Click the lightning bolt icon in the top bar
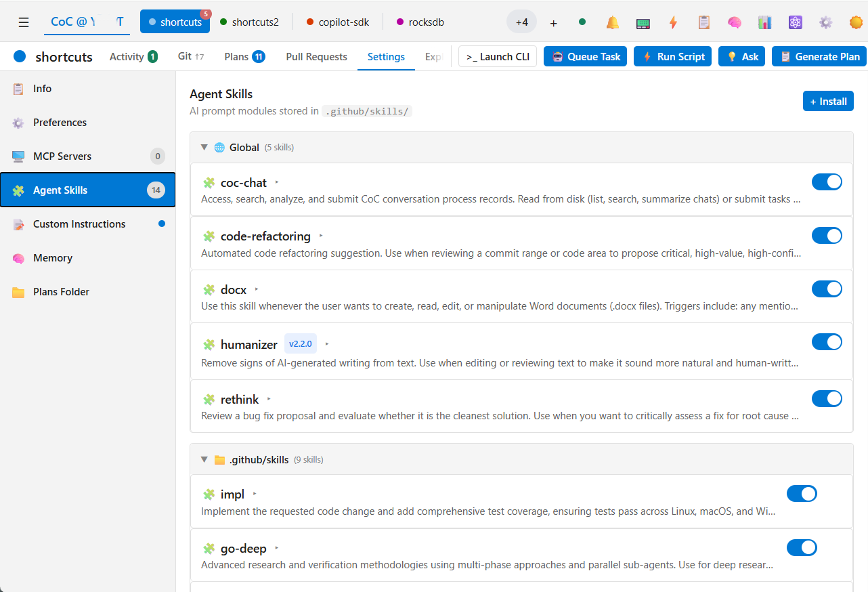 (x=673, y=22)
